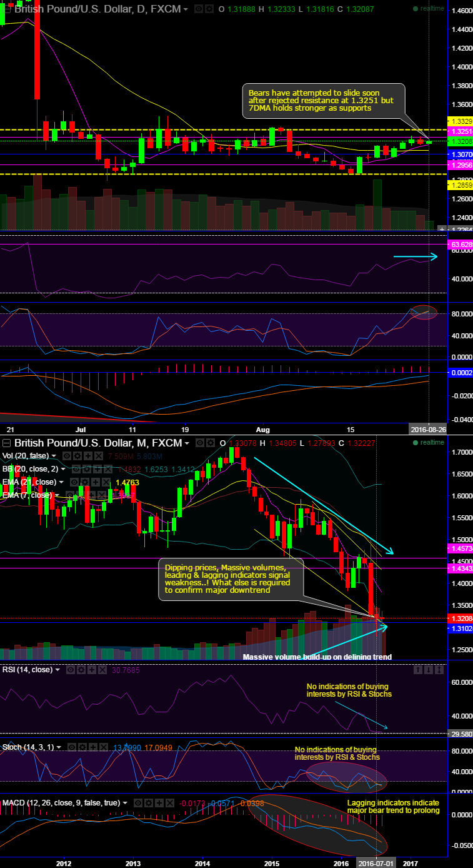473x868 pixels.
Task: Select 63.628 RSI level label
Action: coord(461,245)
